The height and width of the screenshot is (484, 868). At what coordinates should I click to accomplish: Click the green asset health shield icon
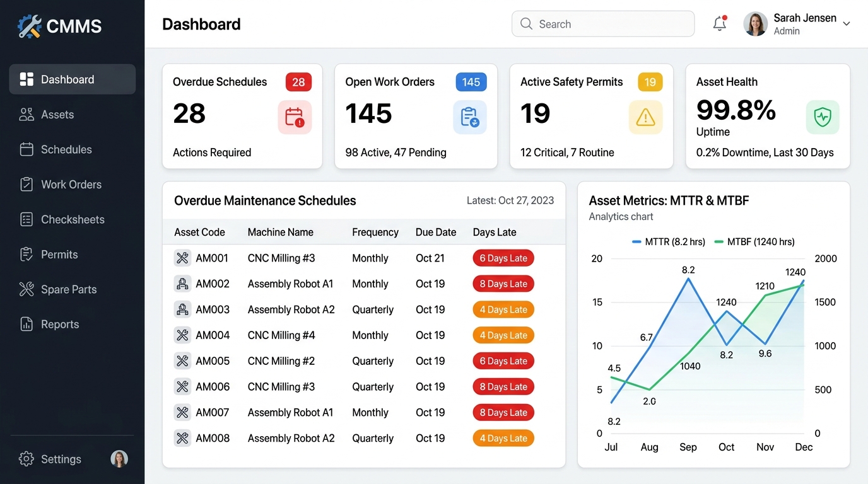823,117
